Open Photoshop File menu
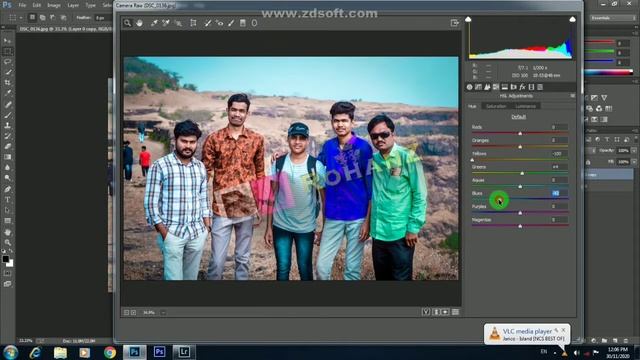The width and height of the screenshot is (640, 360). tap(22, 5)
